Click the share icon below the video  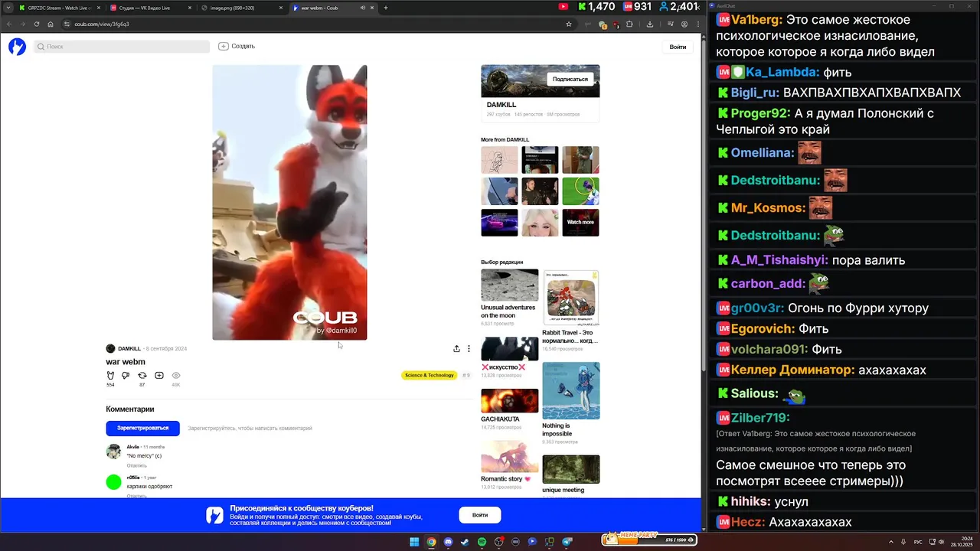[x=456, y=348]
